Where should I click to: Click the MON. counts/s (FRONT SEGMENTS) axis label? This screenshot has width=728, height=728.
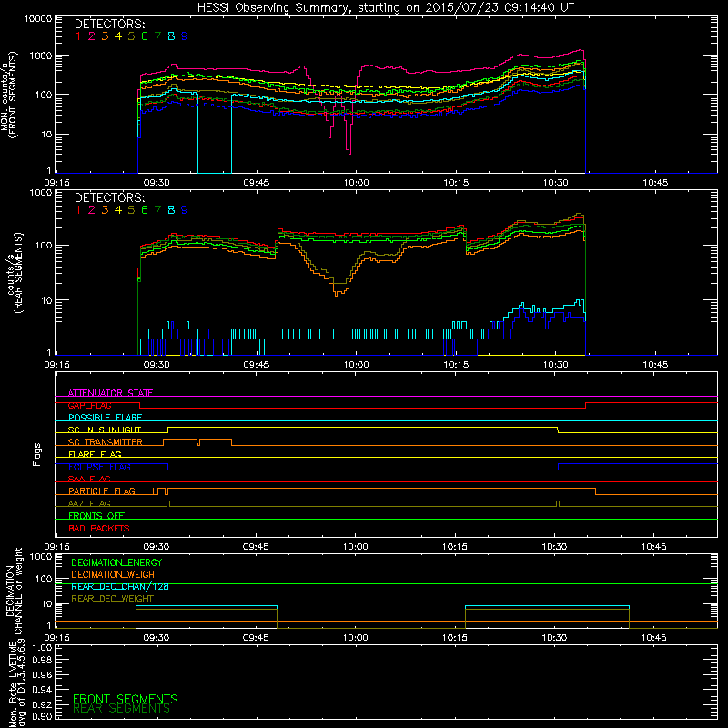pos(8,95)
